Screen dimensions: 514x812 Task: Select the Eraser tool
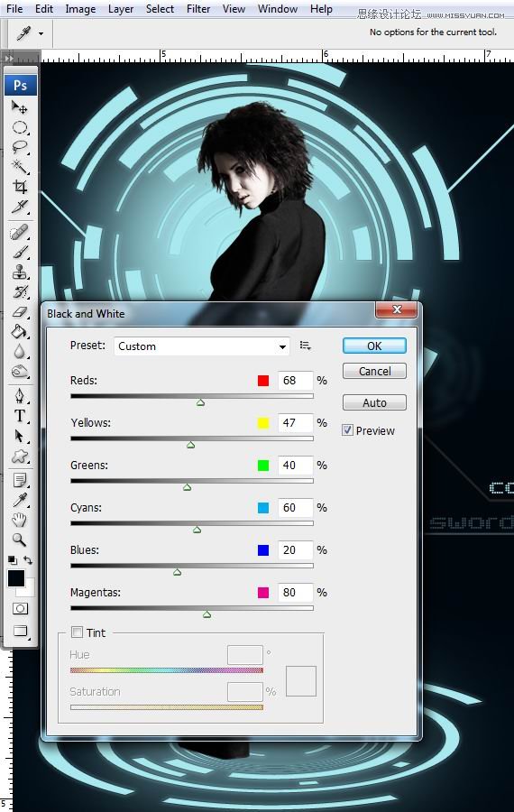coord(20,312)
